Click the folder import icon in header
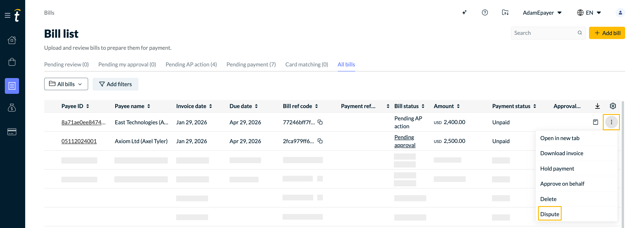This screenshot has width=644, height=228. pyautogui.click(x=505, y=12)
